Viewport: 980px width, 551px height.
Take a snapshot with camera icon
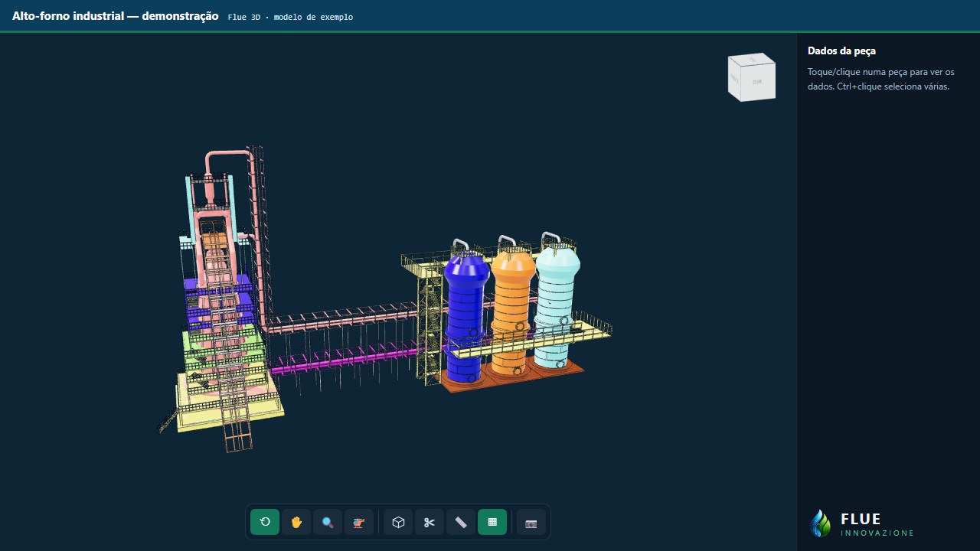[x=531, y=522]
